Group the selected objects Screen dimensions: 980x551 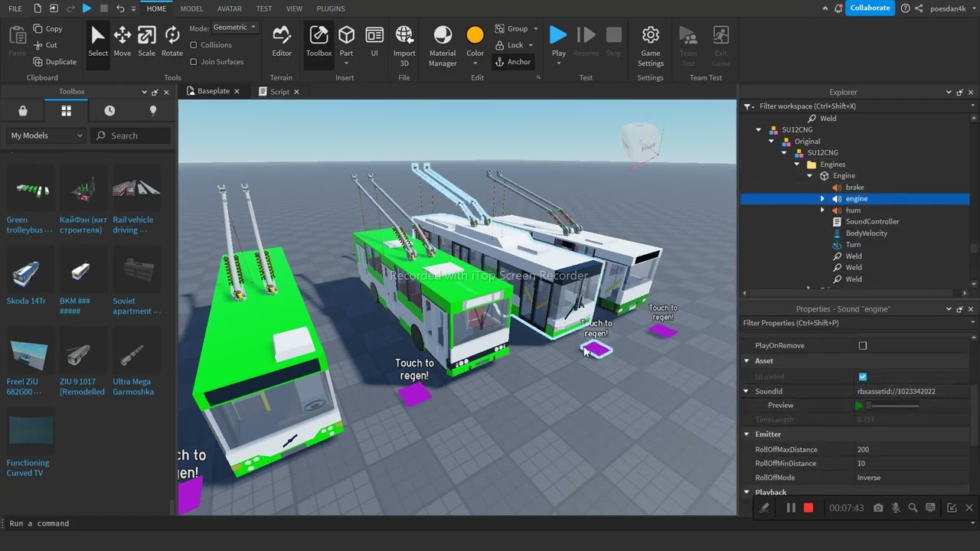511,28
